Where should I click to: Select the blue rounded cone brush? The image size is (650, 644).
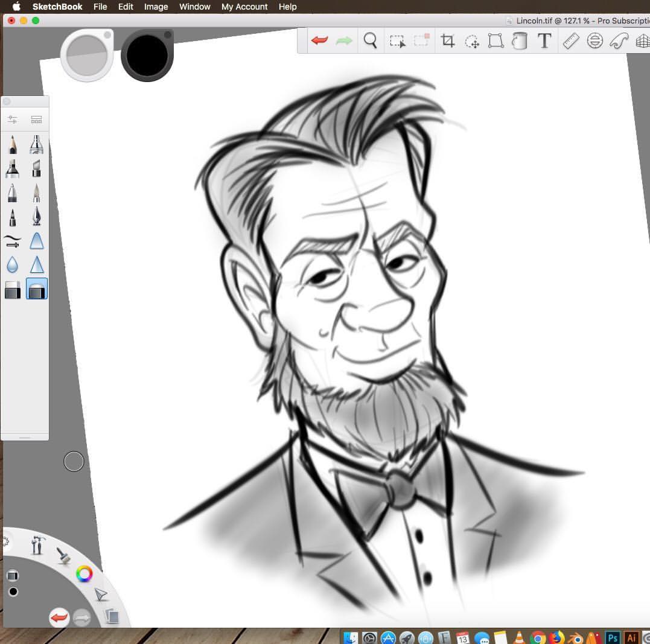[x=36, y=241]
